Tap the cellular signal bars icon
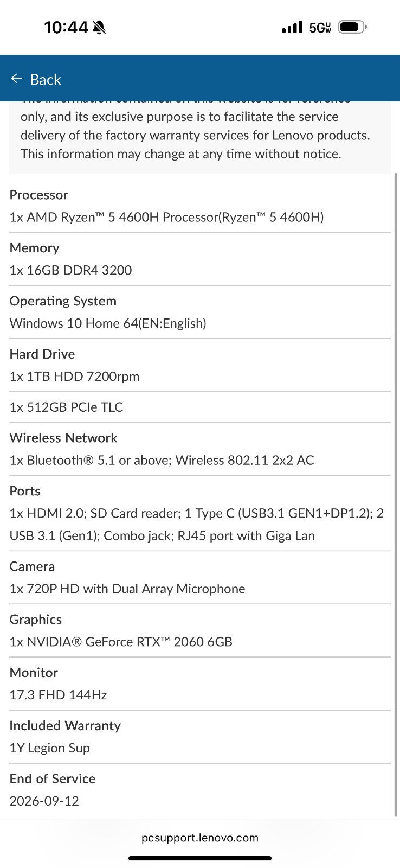 click(x=293, y=27)
